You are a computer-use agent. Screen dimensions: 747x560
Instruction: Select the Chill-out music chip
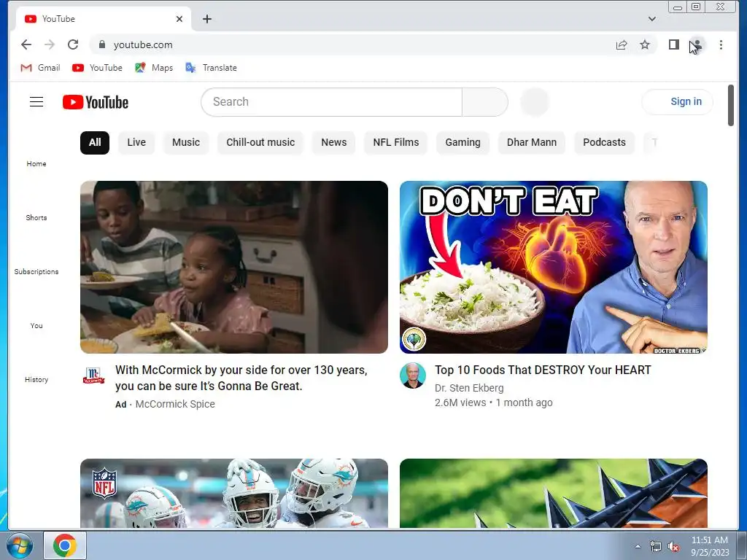[260, 142]
